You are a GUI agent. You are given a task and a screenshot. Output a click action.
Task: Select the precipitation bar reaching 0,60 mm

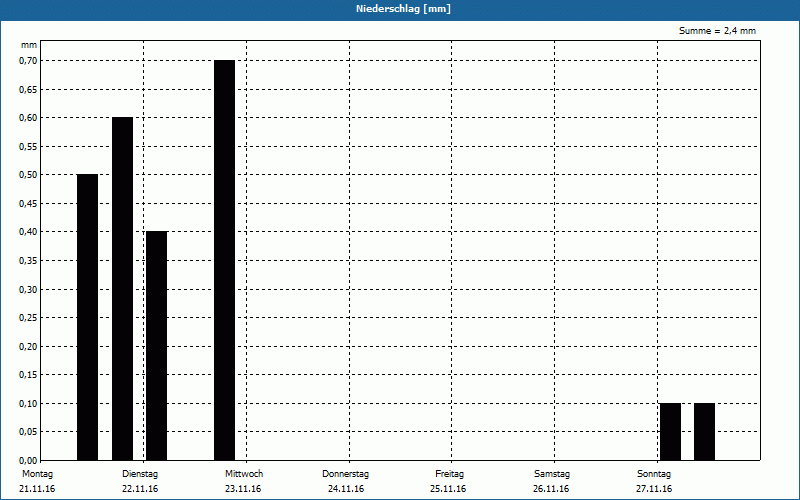coord(122,289)
